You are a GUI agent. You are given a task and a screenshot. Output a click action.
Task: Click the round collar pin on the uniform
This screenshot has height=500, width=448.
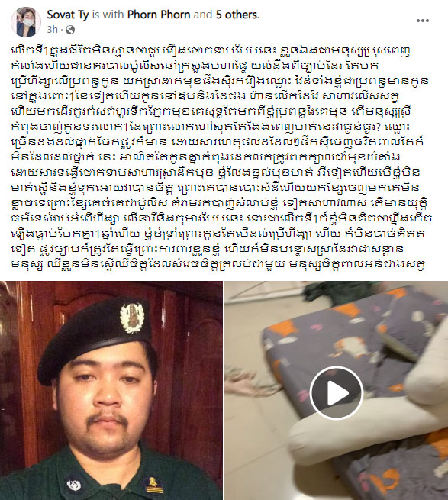coord(74,485)
